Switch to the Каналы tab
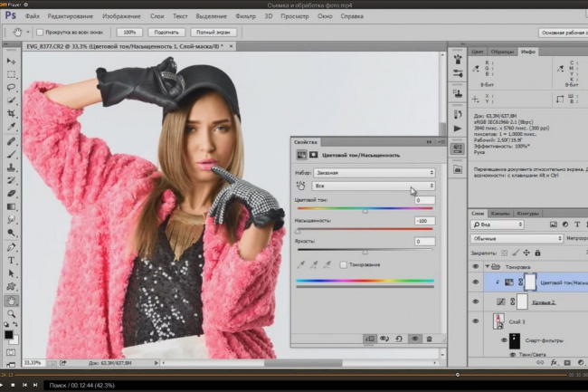Image resolution: width=588 pixels, height=392 pixels. pos(500,213)
